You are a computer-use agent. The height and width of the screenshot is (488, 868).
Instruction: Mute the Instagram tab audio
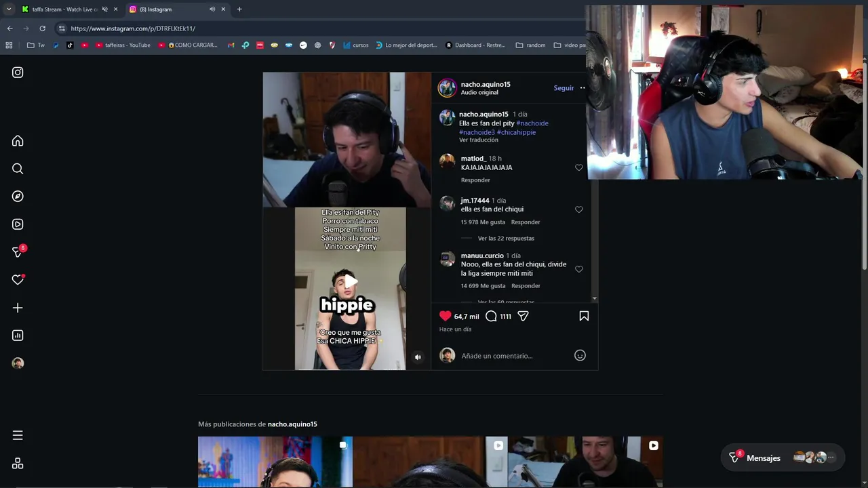coord(212,9)
